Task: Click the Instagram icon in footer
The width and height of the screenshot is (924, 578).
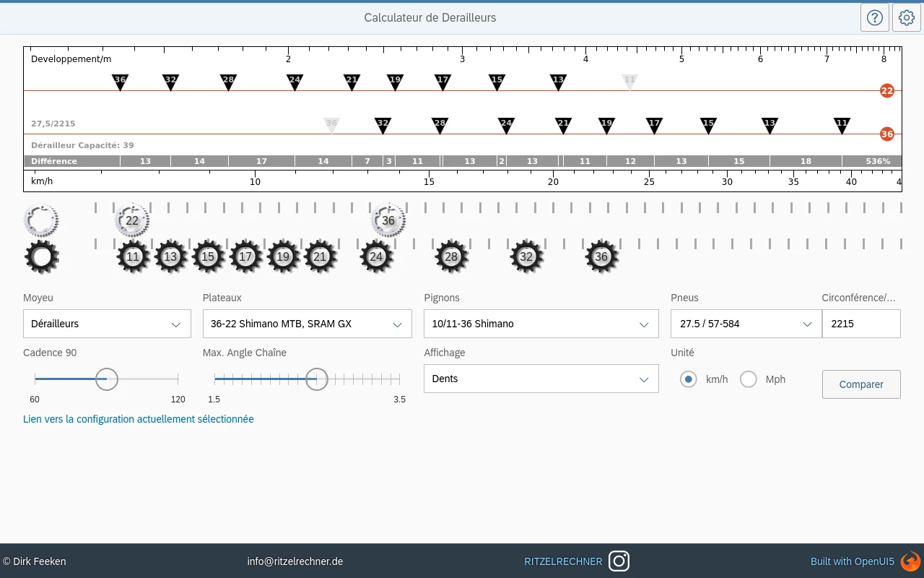Action: click(x=619, y=561)
